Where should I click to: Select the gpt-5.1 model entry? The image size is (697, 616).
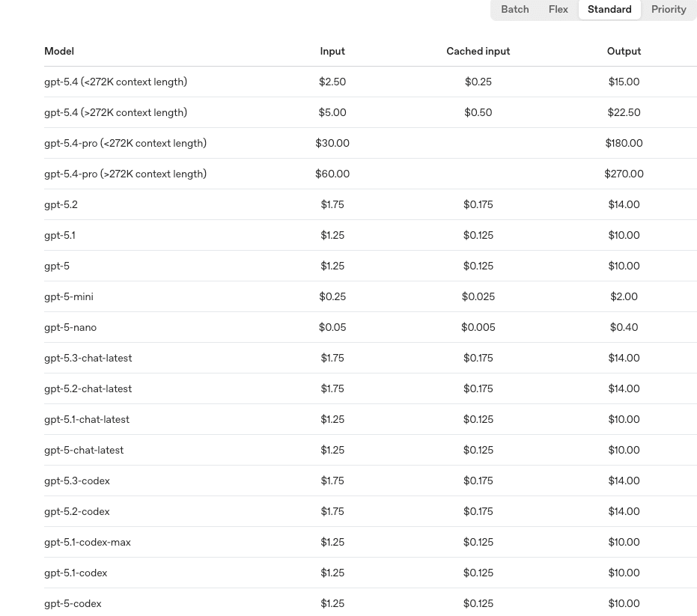(x=59, y=235)
